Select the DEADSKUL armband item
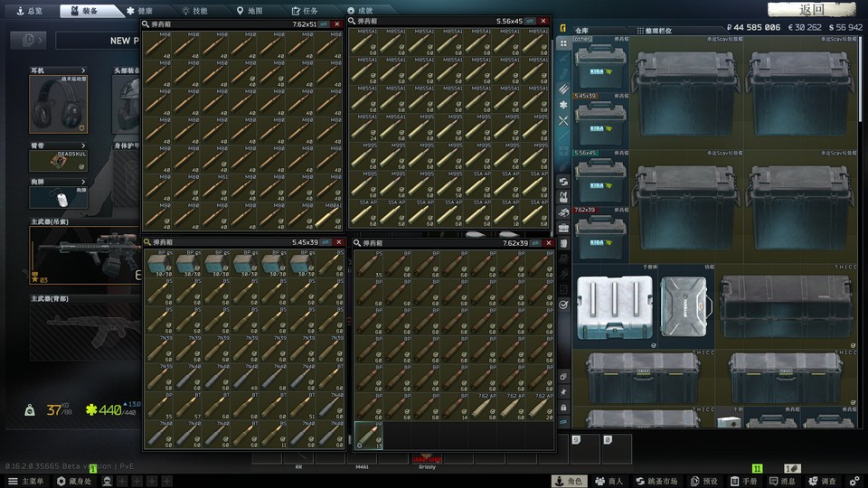The width and height of the screenshot is (868, 488). (x=58, y=161)
